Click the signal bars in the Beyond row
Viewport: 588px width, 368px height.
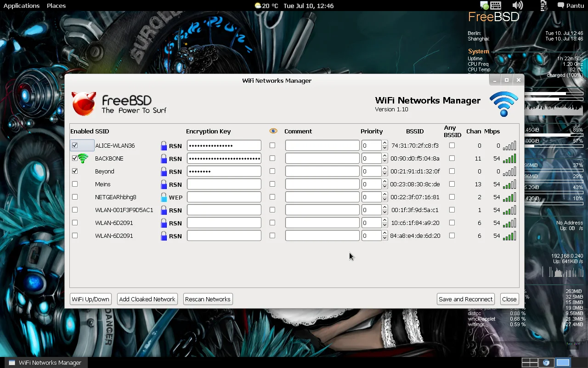pos(509,172)
